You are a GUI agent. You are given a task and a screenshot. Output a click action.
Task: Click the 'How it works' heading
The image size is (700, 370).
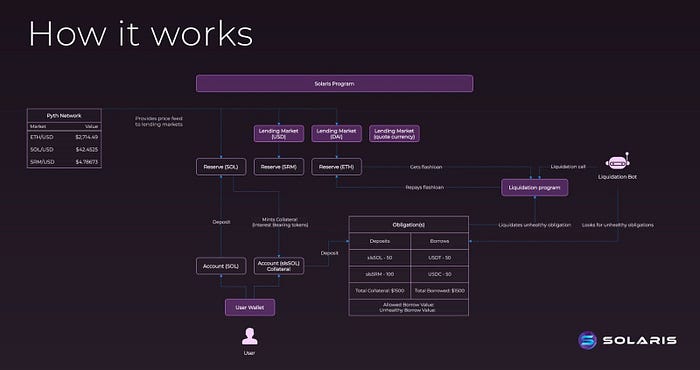click(x=141, y=34)
